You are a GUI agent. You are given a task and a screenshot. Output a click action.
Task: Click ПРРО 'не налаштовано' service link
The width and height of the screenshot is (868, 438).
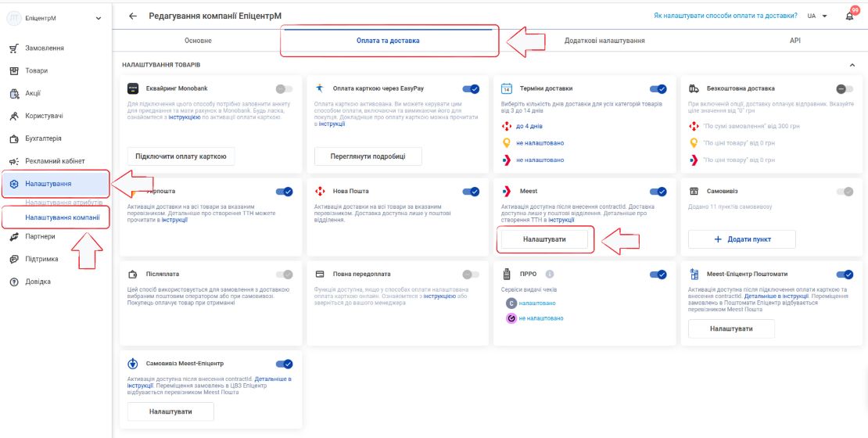pyautogui.click(x=541, y=318)
